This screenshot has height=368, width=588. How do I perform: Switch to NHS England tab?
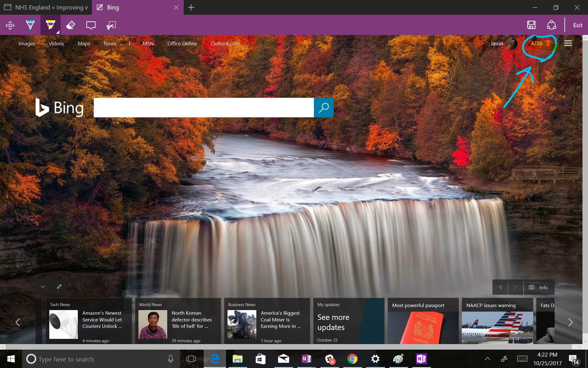pyautogui.click(x=46, y=7)
